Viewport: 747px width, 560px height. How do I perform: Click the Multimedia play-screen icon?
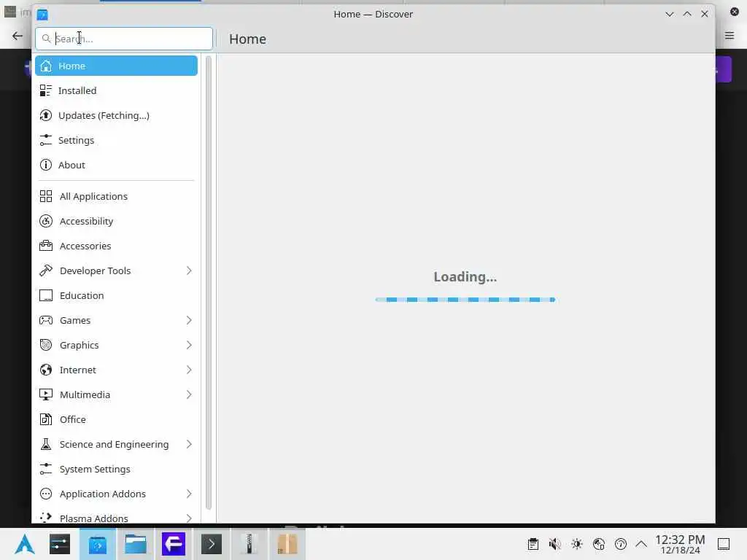click(x=46, y=394)
